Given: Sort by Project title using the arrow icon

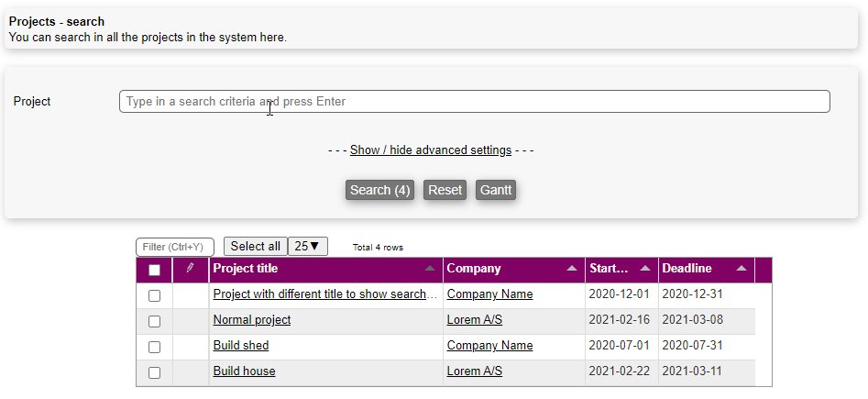Looking at the screenshot, I should tap(430, 270).
